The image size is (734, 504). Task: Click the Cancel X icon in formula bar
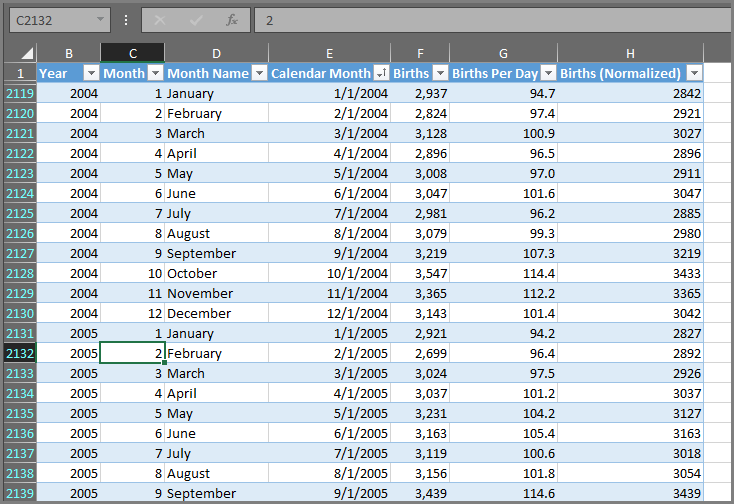[161, 20]
